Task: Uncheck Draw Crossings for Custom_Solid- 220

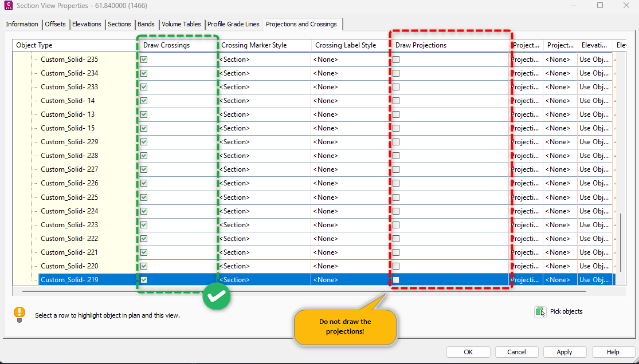Action: (x=143, y=266)
